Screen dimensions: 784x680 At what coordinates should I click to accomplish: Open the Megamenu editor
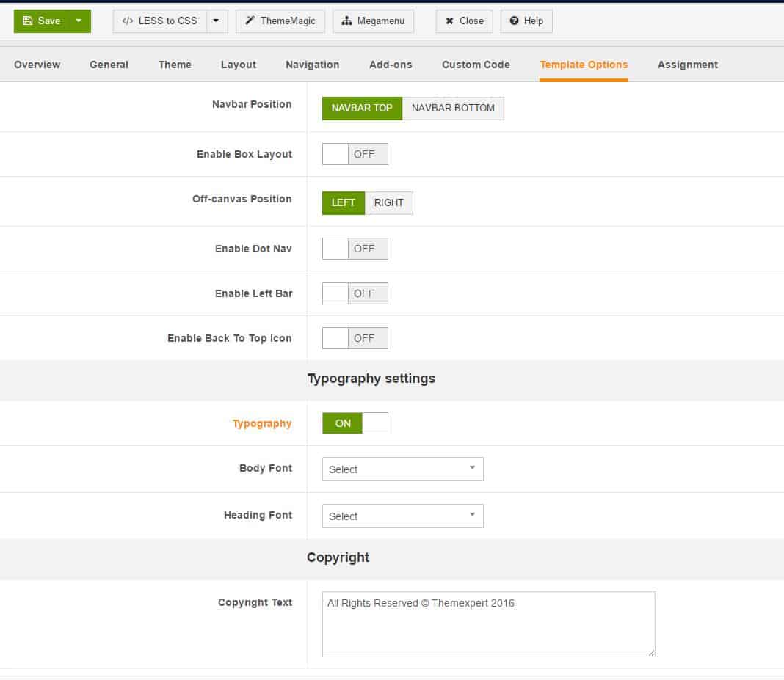373,21
